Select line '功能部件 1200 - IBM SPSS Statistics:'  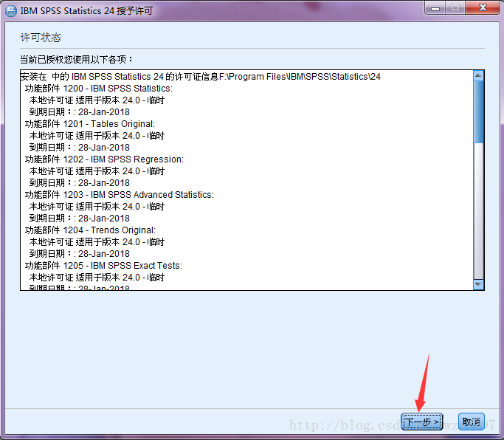click(x=99, y=89)
